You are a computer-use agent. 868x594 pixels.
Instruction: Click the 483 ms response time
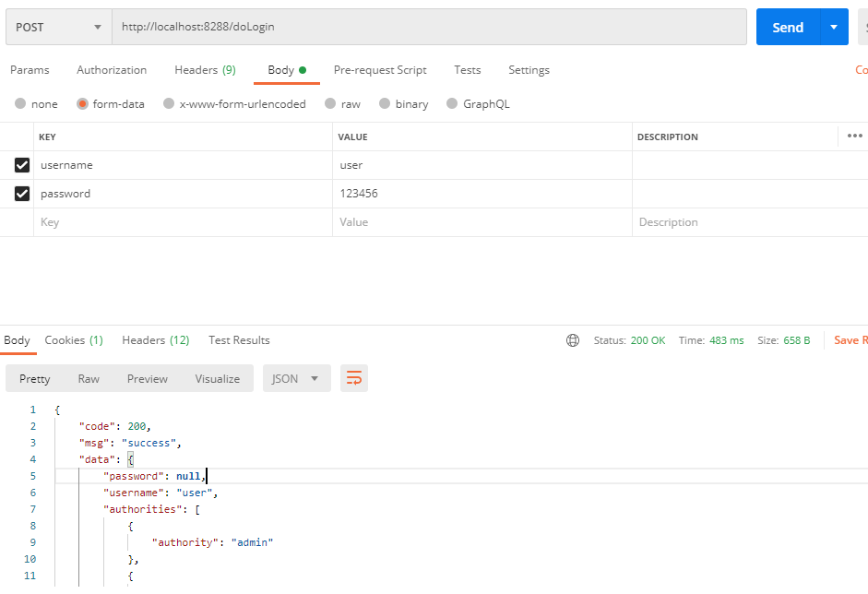coord(726,340)
